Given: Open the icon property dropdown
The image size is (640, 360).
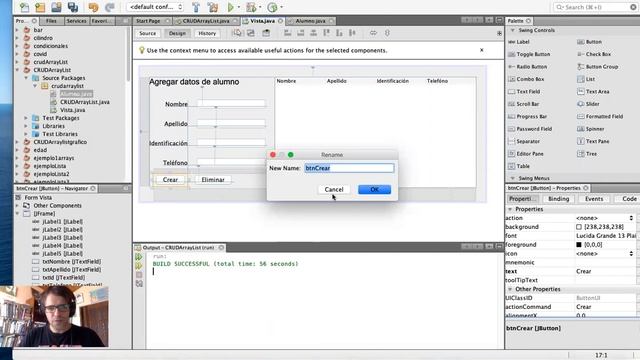Looking at the screenshot, I should pyautogui.click(x=631, y=253).
